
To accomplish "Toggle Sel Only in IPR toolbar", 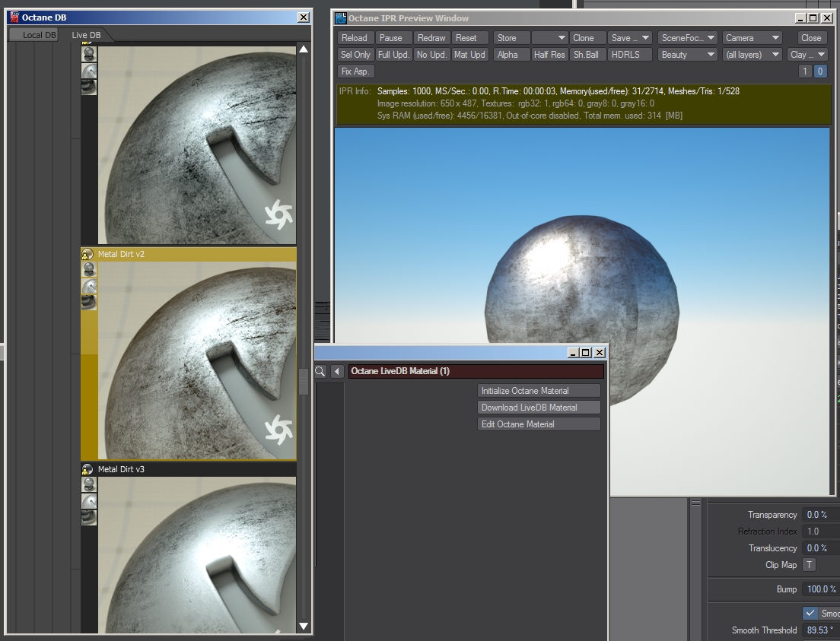I will 356,55.
